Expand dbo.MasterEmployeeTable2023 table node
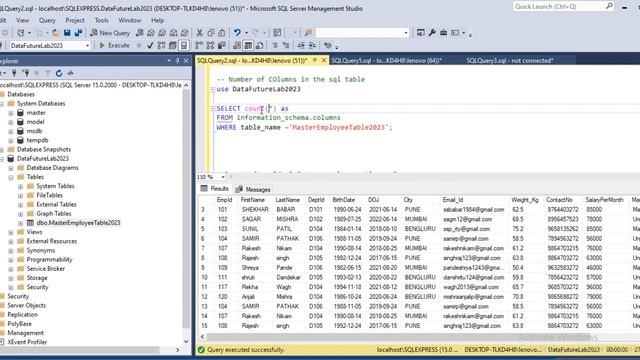The width and height of the screenshot is (640, 360). 20,223
